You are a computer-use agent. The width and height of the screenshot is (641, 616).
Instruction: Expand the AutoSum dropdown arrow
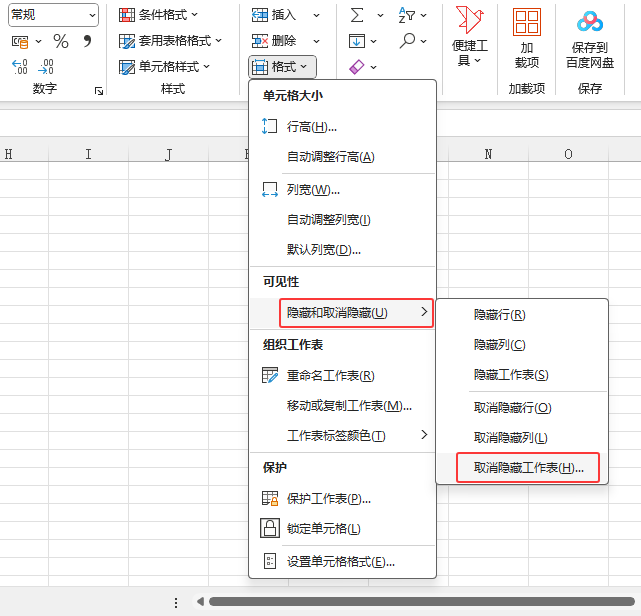tap(380, 16)
